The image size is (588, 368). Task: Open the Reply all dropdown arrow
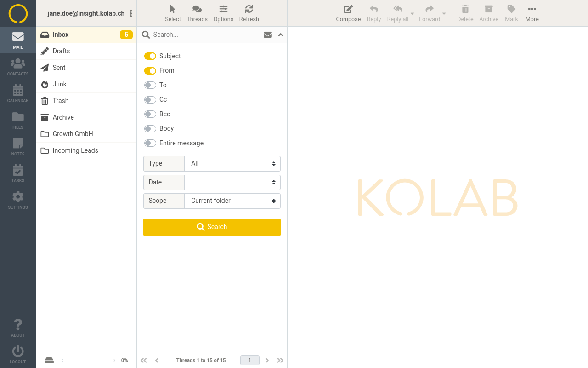tap(413, 13)
